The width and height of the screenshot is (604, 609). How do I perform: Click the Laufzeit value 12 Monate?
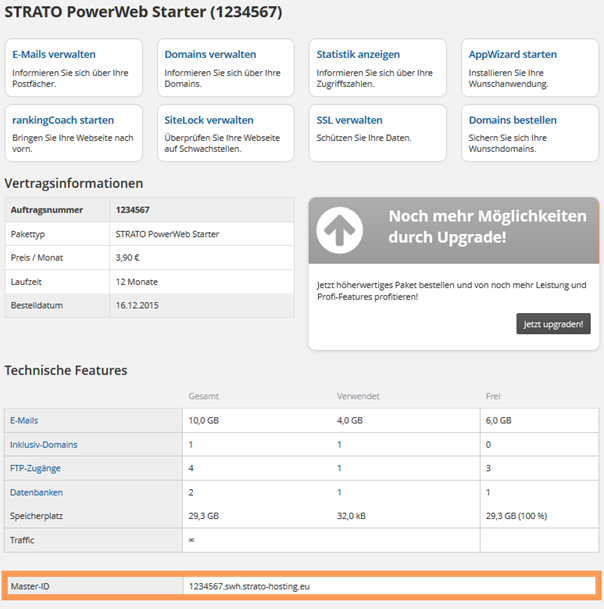136,282
